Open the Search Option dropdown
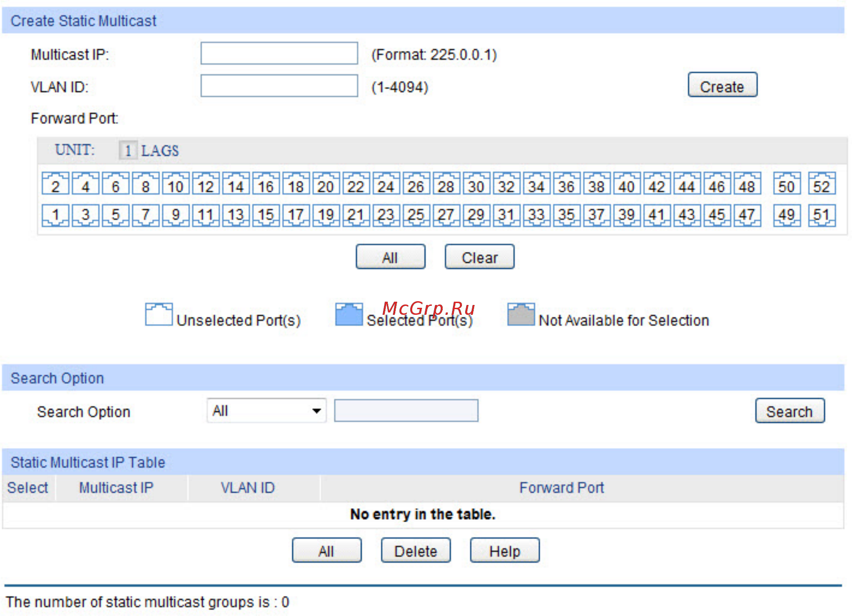Screen dimensions: 852x616 coord(267,411)
